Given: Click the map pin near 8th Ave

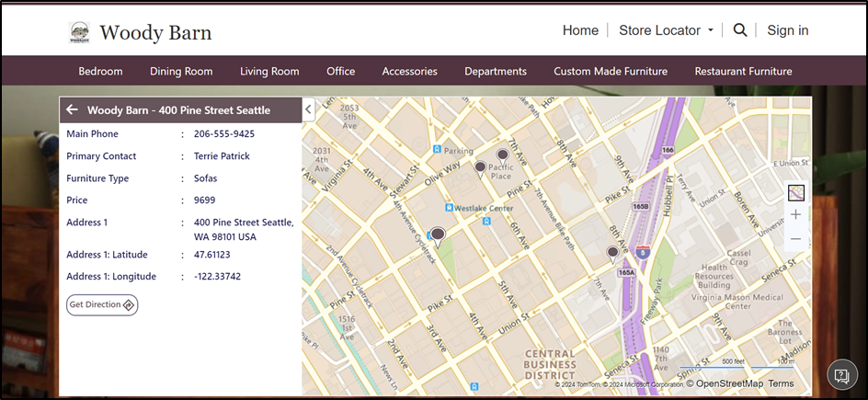Looking at the screenshot, I should [x=612, y=253].
